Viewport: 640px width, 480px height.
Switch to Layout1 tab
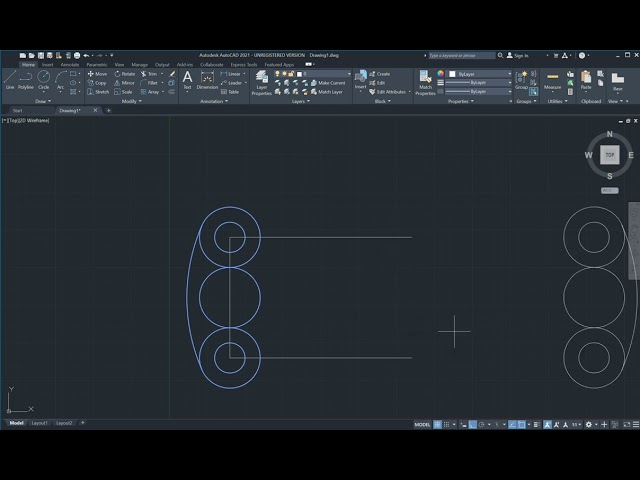coord(39,423)
